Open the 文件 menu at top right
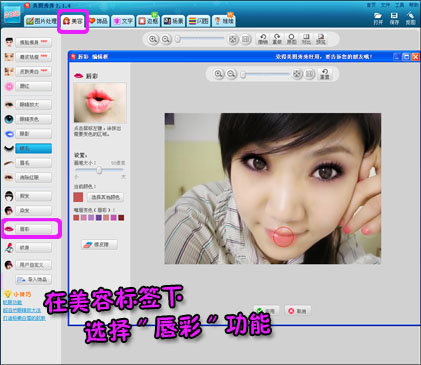Image resolution: width=421 pixels, height=365 pixels. coord(385,5)
